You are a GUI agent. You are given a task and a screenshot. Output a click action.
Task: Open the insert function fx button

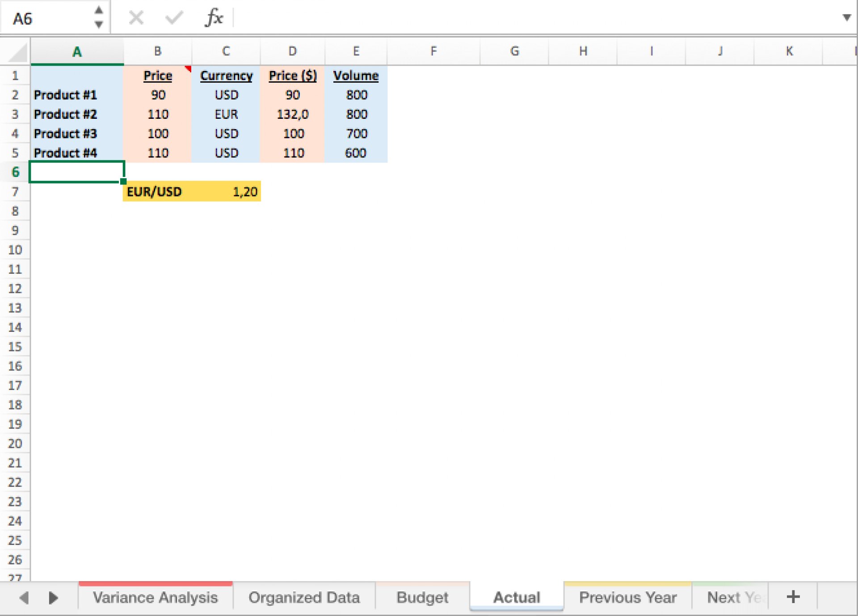pos(214,18)
